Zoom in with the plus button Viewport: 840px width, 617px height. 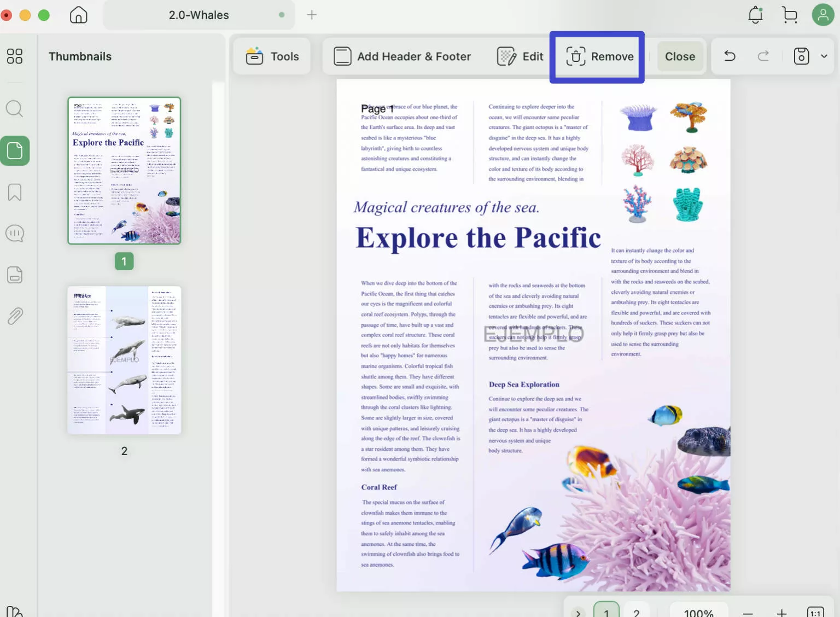tap(782, 613)
